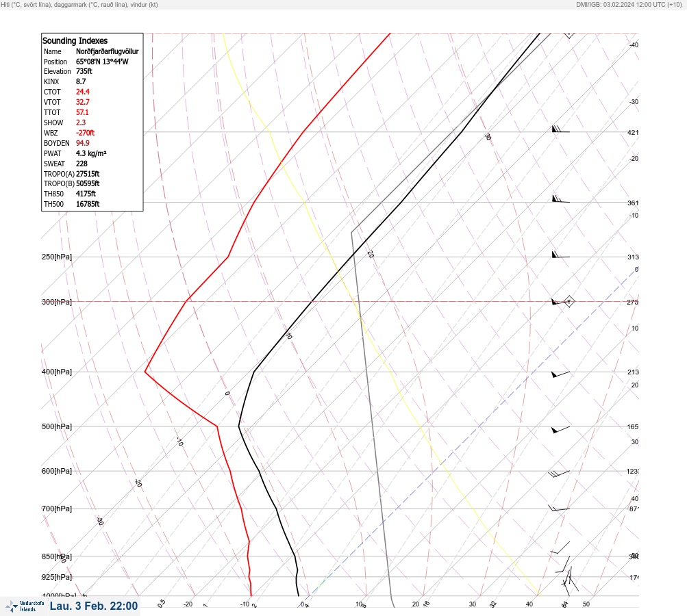Screen dimensions: 687x616
Task: Click the red TTOT value 57.1
Action: [82, 112]
